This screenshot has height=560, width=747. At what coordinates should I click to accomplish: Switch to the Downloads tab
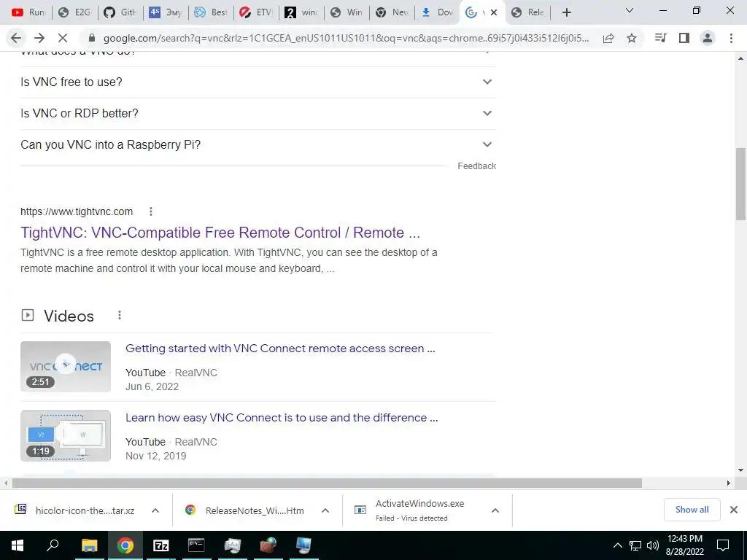point(438,12)
